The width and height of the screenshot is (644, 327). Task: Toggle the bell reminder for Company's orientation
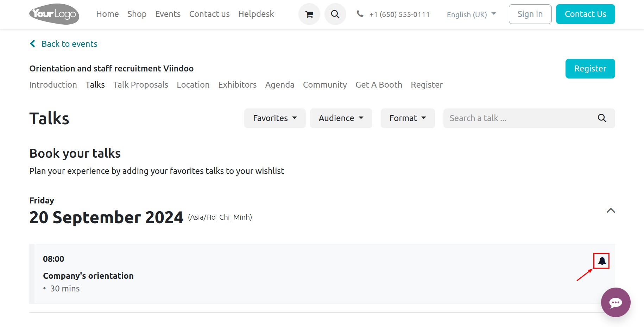[x=602, y=261]
